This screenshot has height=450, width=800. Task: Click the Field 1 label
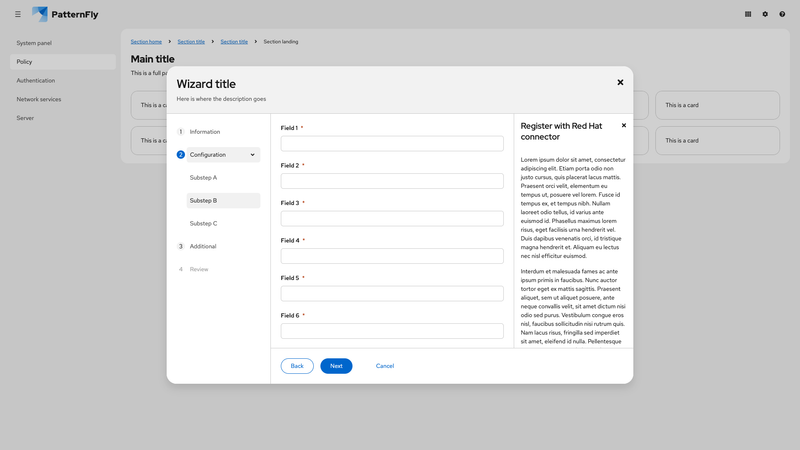point(289,128)
